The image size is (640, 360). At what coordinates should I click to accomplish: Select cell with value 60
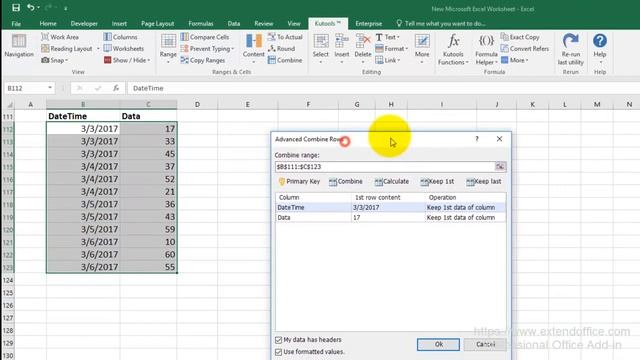tap(149, 254)
